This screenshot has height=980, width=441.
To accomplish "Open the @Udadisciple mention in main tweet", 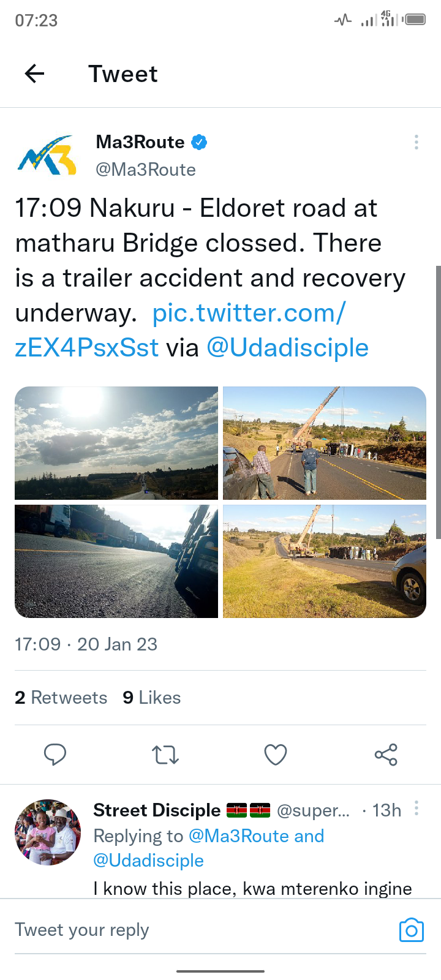I will [288, 348].
